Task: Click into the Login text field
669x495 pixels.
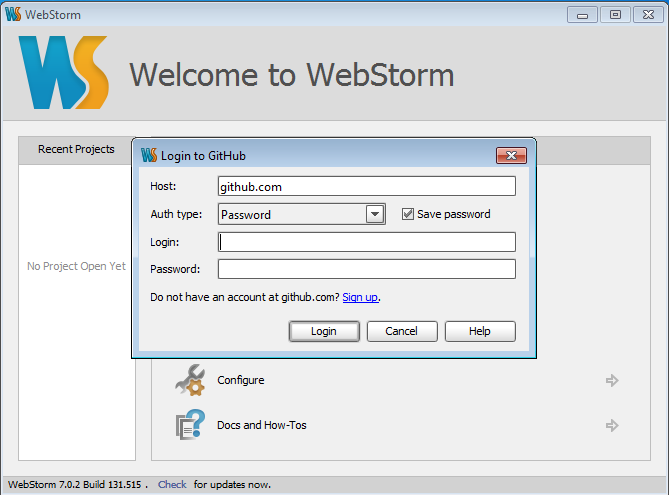Action: 366,242
